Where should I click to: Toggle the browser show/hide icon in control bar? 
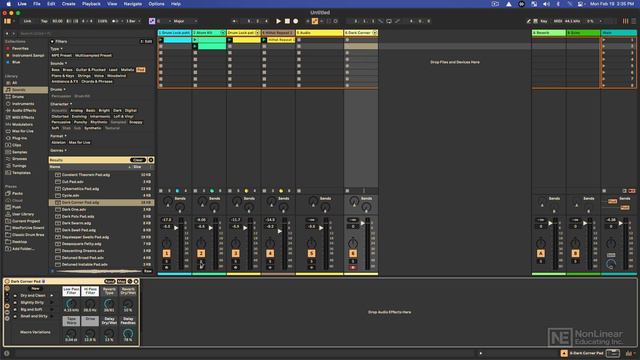coord(7,21)
